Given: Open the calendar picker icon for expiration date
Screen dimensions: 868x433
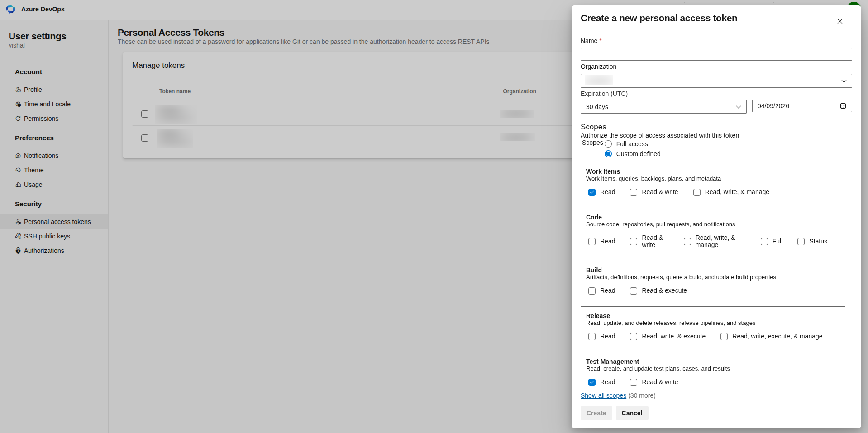Looking at the screenshot, I should point(843,106).
